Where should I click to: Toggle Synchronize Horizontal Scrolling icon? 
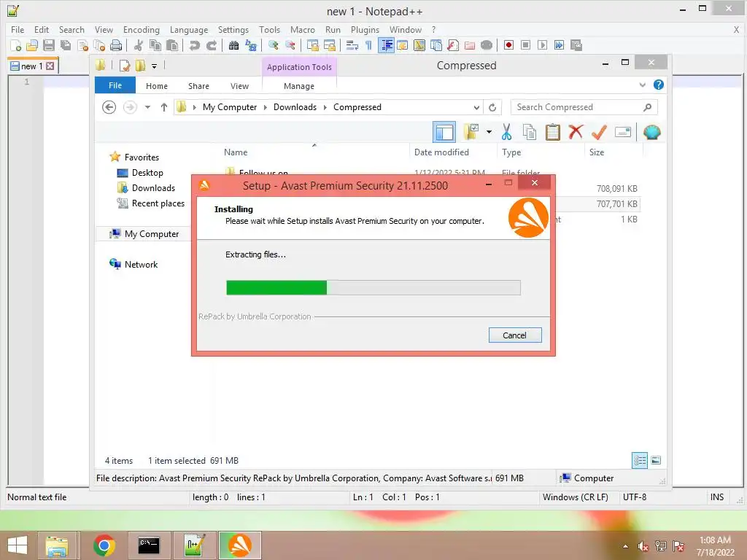(x=329, y=45)
